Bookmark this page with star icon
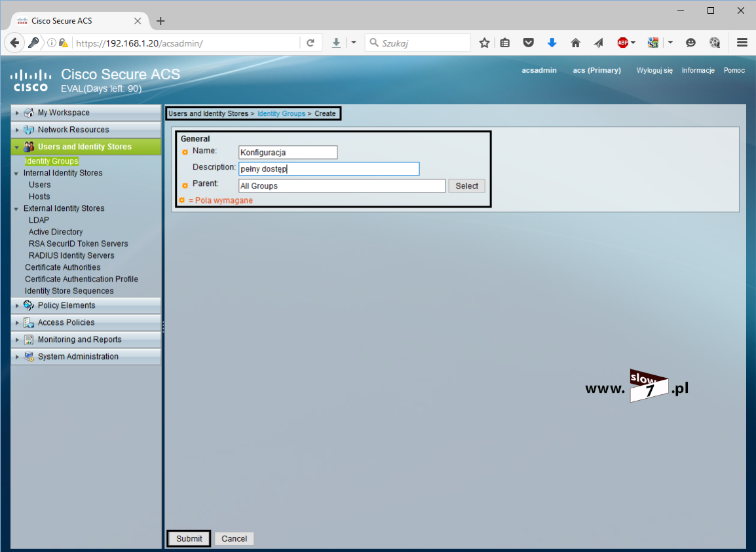Viewport: 756px width, 552px height. coord(485,43)
